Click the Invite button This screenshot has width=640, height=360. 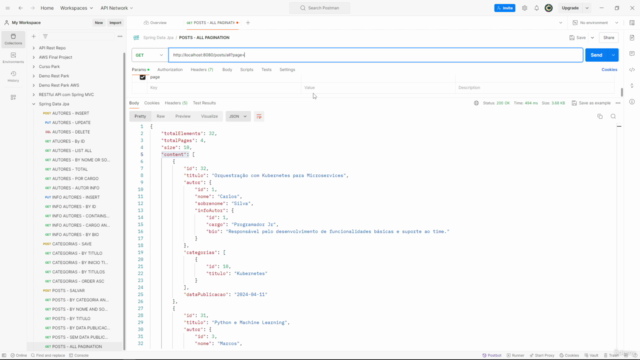point(504,8)
